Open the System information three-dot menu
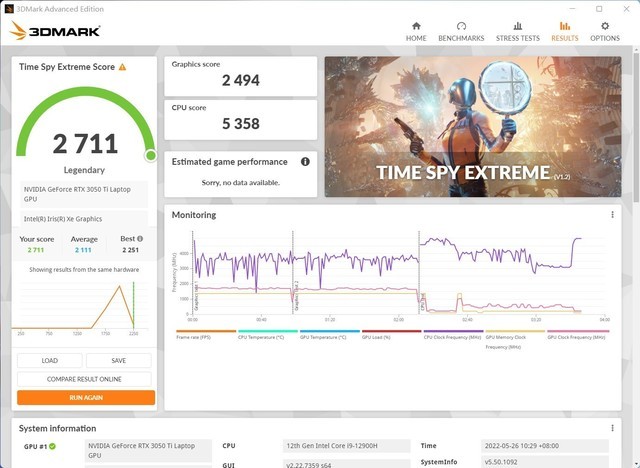This screenshot has width=640, height=468. pyautogui.click(x=612, y=428)
